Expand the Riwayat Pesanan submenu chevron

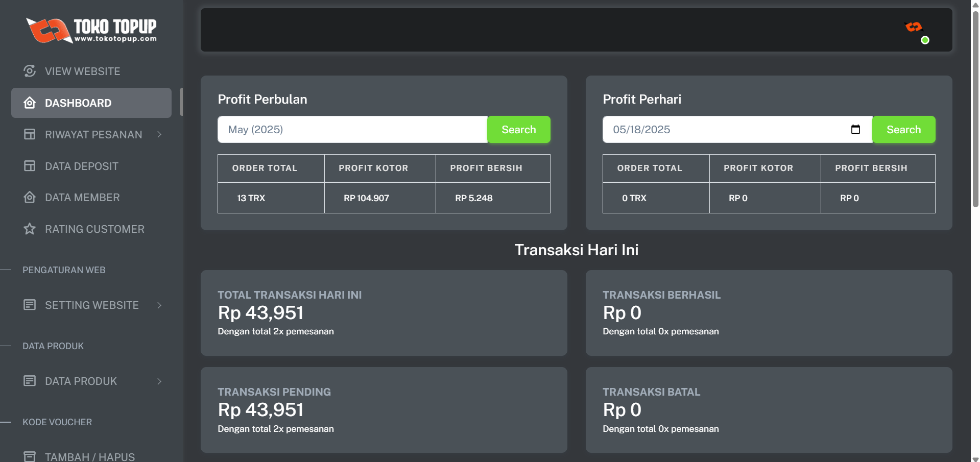pos(159,134)
